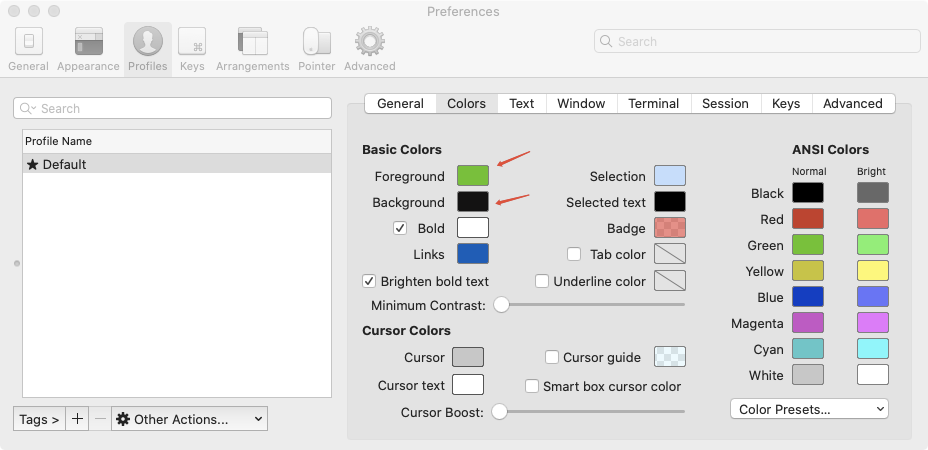Screen dimensions: 928x450
Task: Open the ANSI Bright Blue swatch
Action: (873, 297)
